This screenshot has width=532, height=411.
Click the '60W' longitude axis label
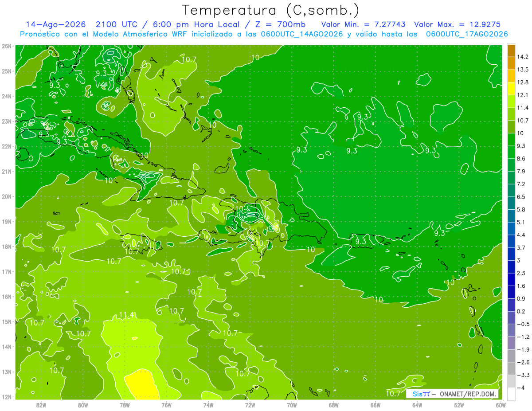click(x=501, y=405)
